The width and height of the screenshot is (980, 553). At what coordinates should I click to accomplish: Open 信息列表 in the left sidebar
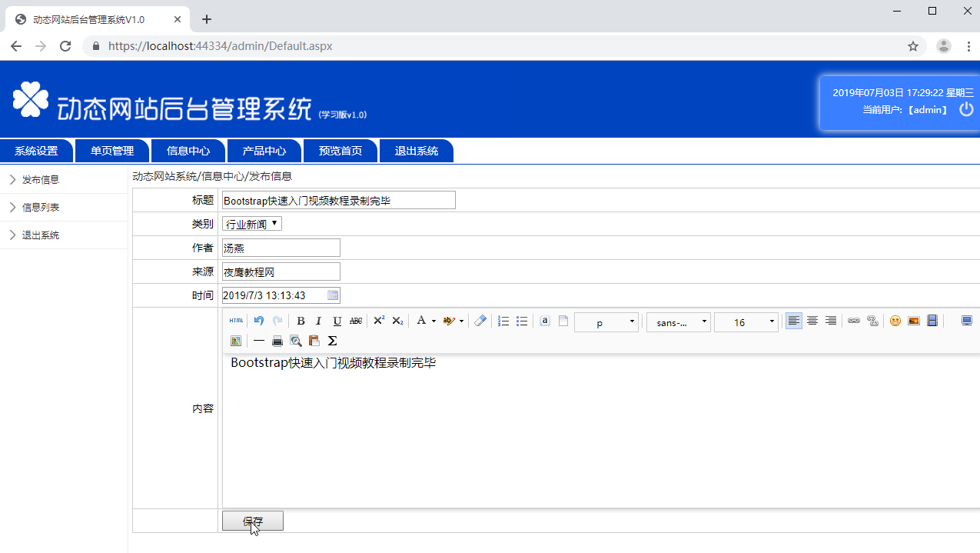(41, 208)
